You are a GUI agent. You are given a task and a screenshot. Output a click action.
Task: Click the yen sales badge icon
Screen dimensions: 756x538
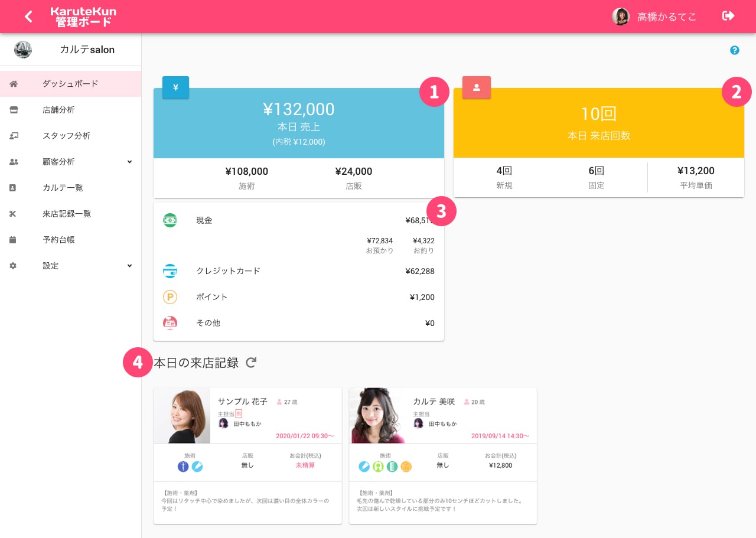click(175, 87)
